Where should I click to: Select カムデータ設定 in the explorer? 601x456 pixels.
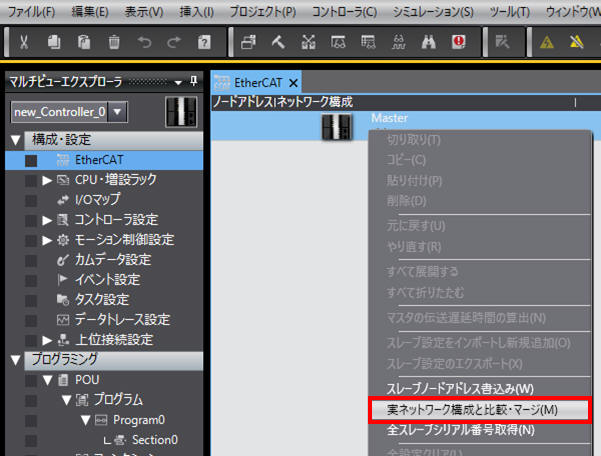(113, 260)
